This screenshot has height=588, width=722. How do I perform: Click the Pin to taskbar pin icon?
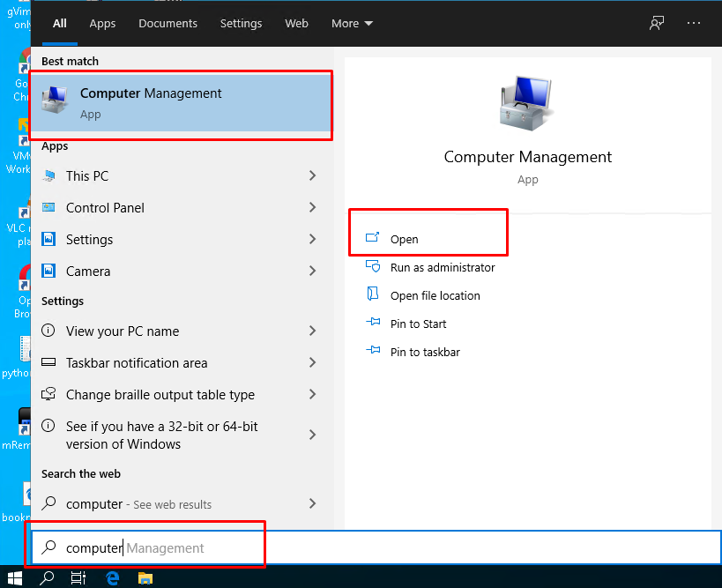click(x=373, y=350)
